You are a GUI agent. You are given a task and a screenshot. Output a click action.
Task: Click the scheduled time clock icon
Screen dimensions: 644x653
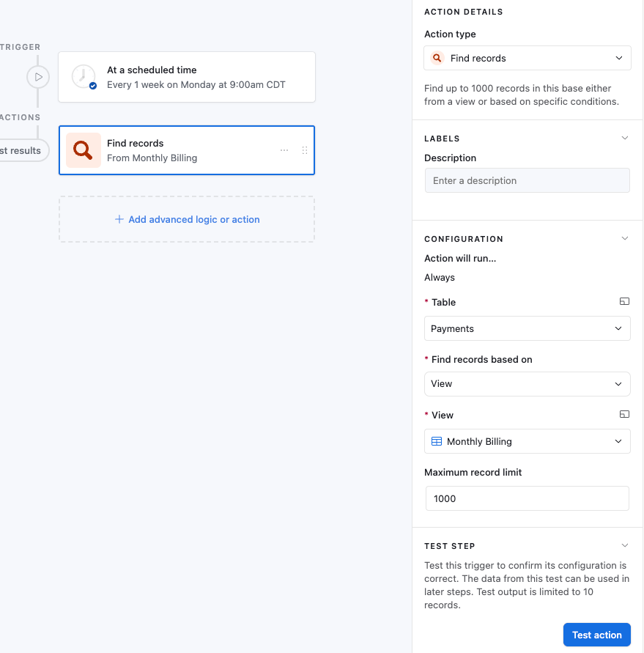(83, 76)
